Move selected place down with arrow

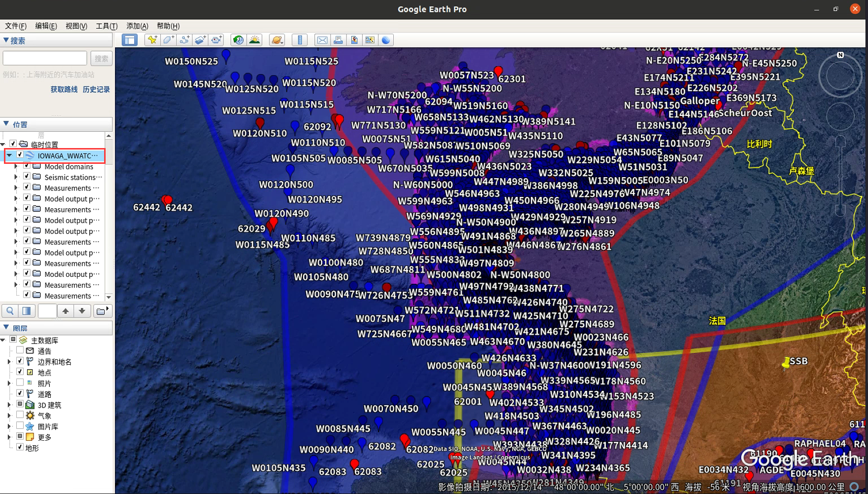[82, 311]
